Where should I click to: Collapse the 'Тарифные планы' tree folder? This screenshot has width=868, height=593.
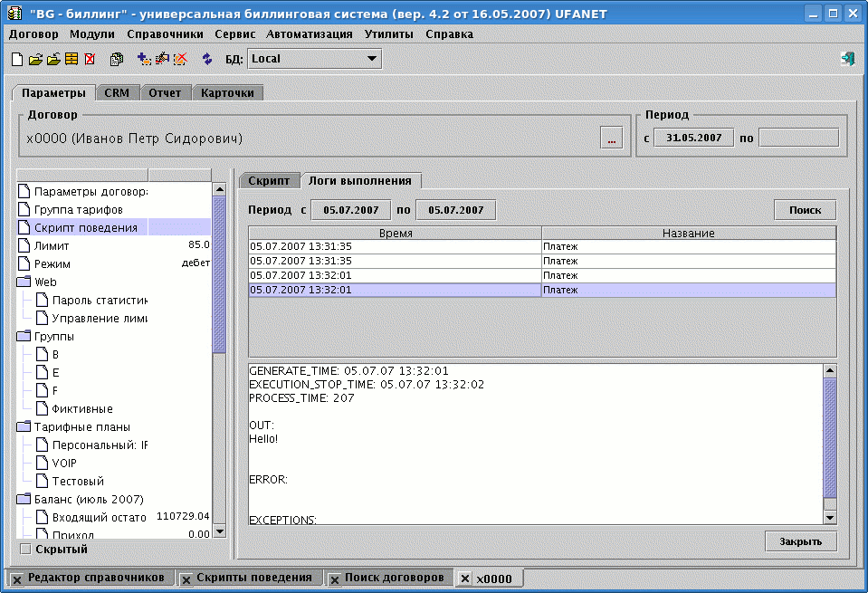(24, 426)
